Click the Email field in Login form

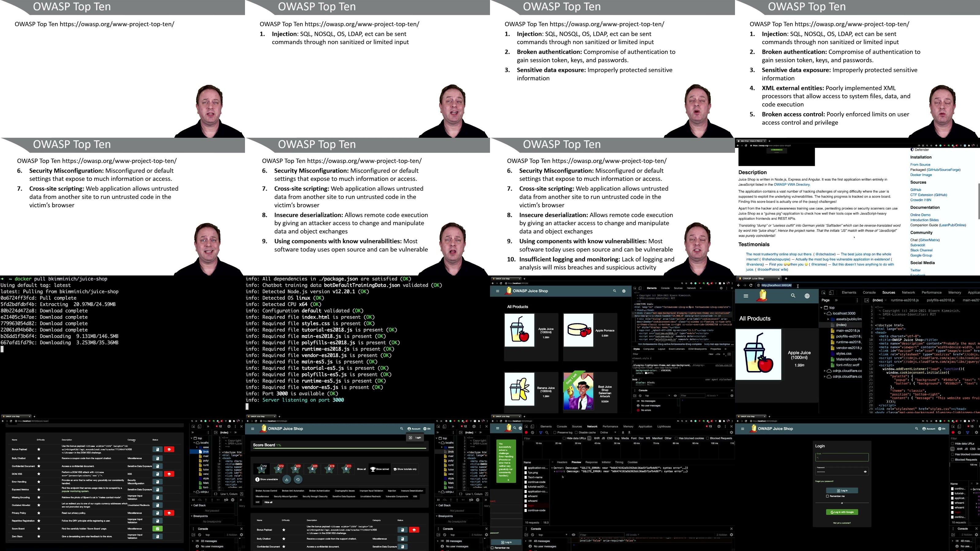click(x=842, y=457)
